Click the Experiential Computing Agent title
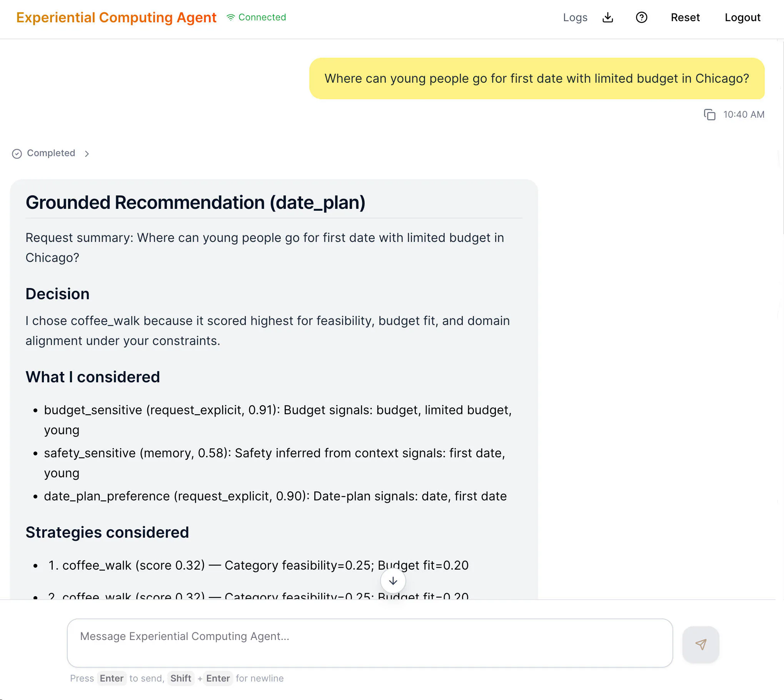This screenshot has width=784, height=700. [116, 18]
